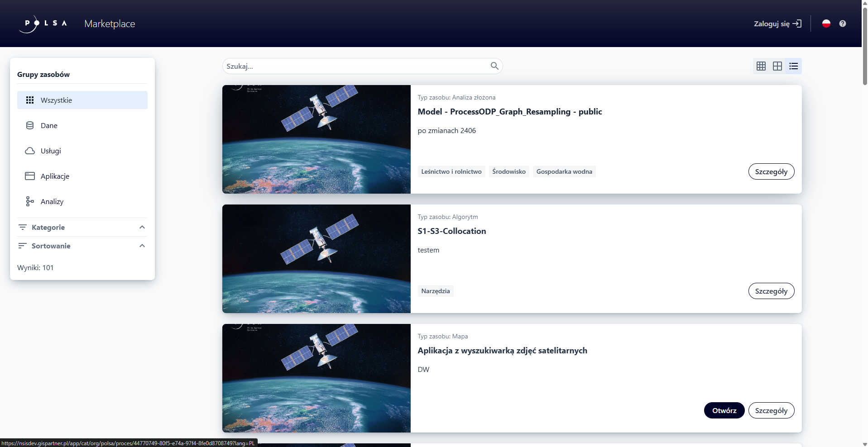Click the Zaloguj się login button
The height and width of the screenshot is (447, 868).
[777, 24]
